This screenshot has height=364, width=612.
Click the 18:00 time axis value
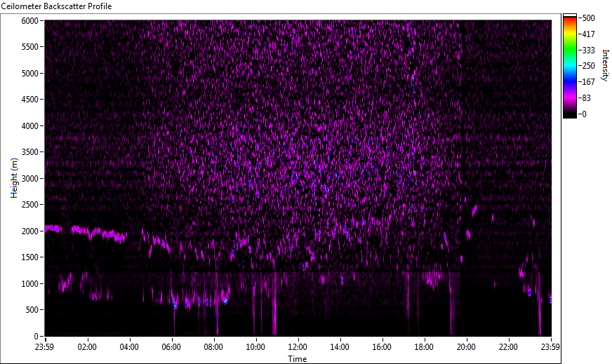[x=425, y=347]
